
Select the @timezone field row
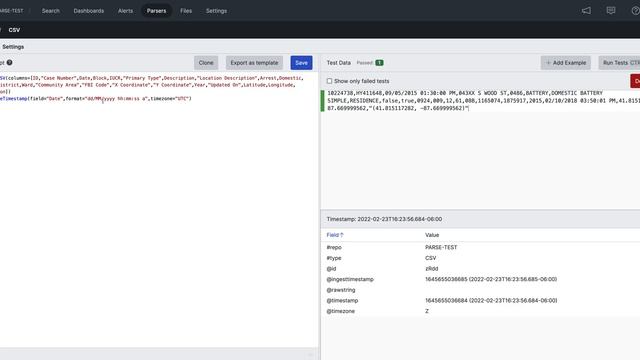(x=481, y=311)
